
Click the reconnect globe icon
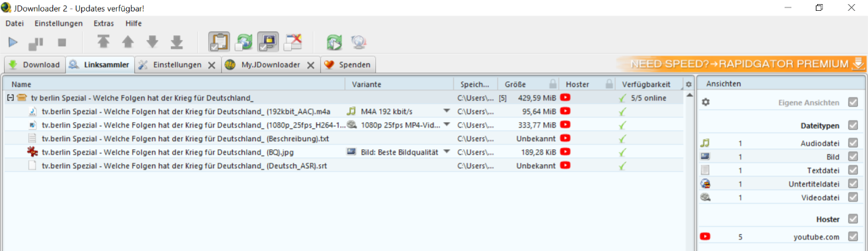point(359,43)
